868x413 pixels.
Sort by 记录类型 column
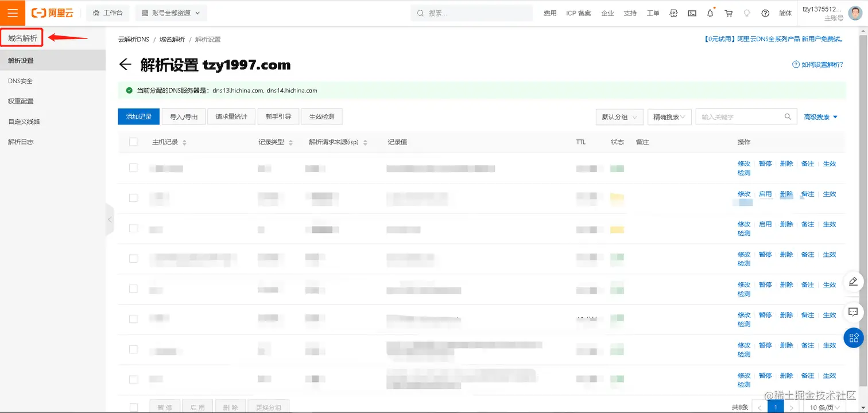pyautogui.click(x=290, y=142)
